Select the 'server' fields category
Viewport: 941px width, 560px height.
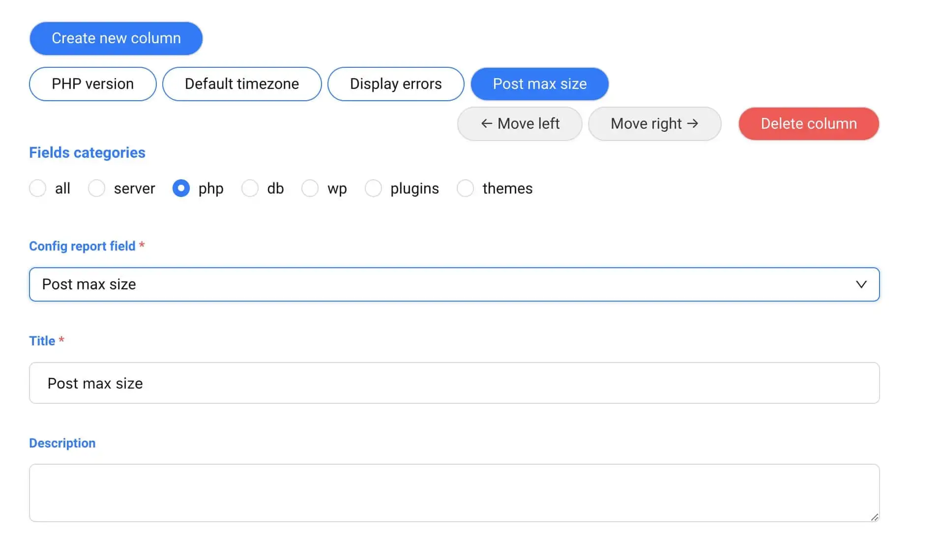pos(96,188)
